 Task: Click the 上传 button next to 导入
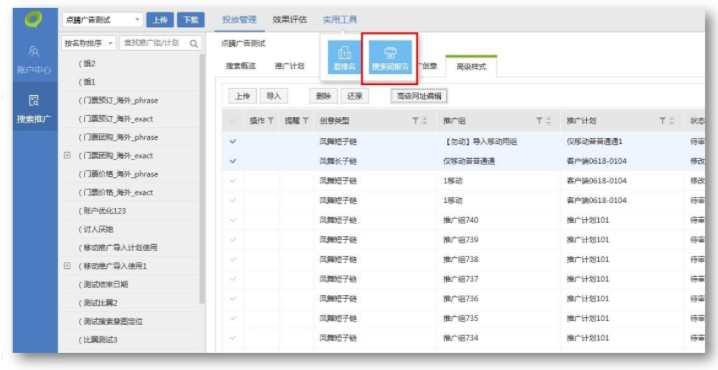pyautogui.click(x=243, y=96)
